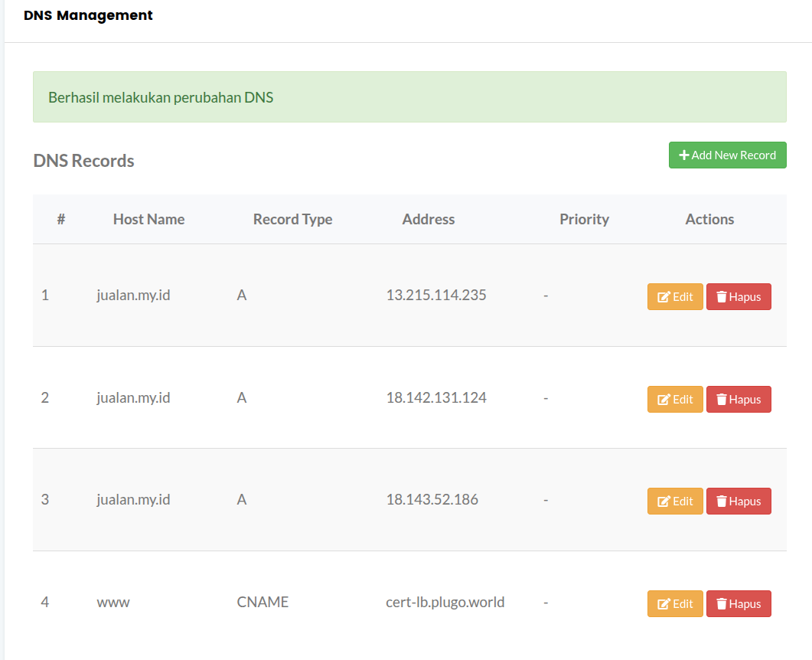Select the cert-lb.plugo.world address
The height and width of the screenshot is (660, 812).
(445, 602)
